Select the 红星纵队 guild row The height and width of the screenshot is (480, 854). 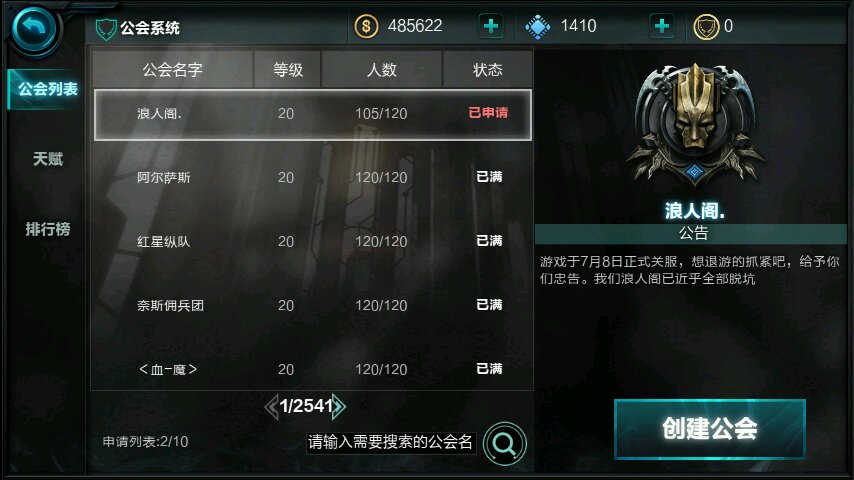pyautogui.click(x=313, y=241)
